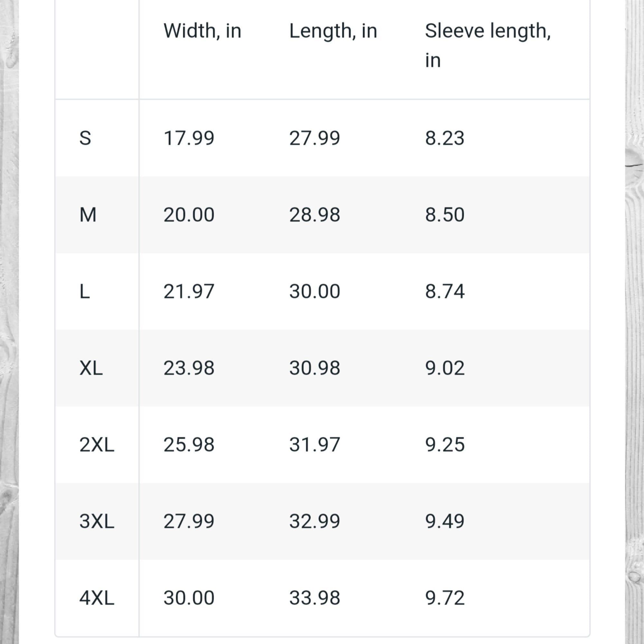The height and width of the screenshot is (644, 644).
Task: Click the 8.74 sleeve length cell
Action: (445, 291)
